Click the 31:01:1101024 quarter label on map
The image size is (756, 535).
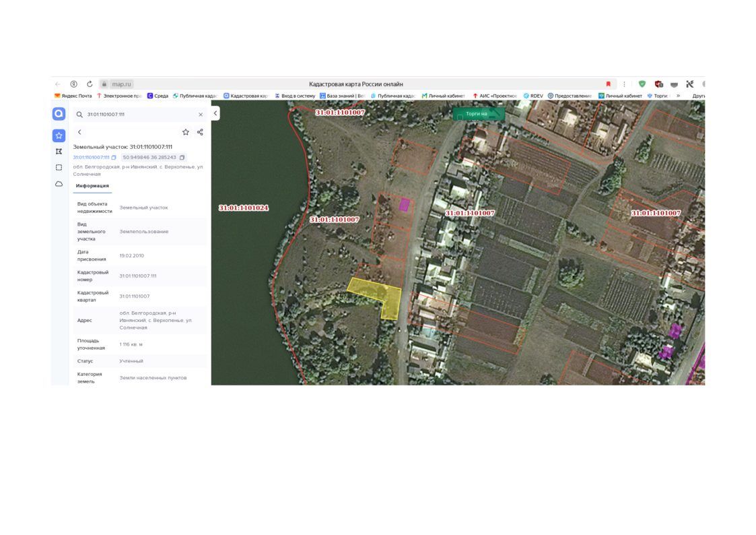click(x=244, y=208)
